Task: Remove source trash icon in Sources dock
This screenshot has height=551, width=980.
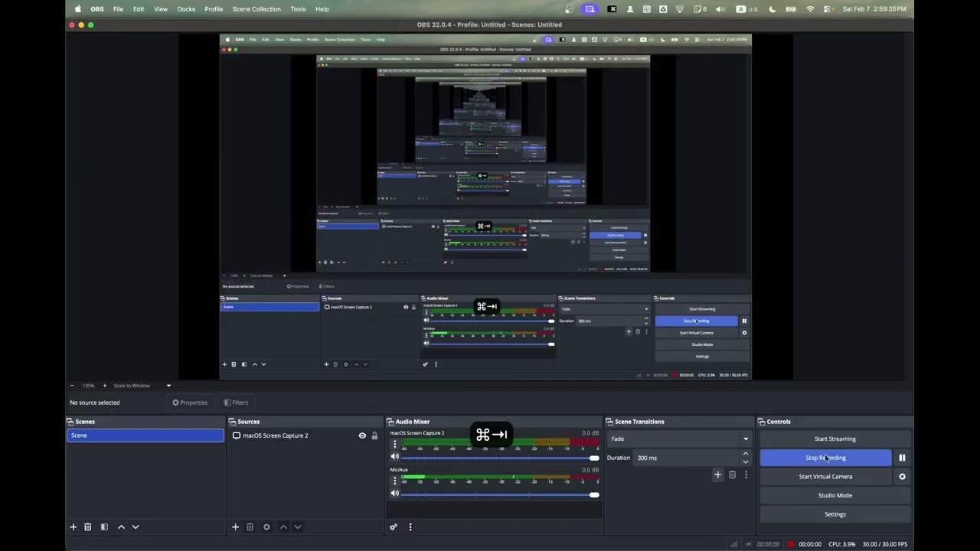Action: click(x=250, y=527)
